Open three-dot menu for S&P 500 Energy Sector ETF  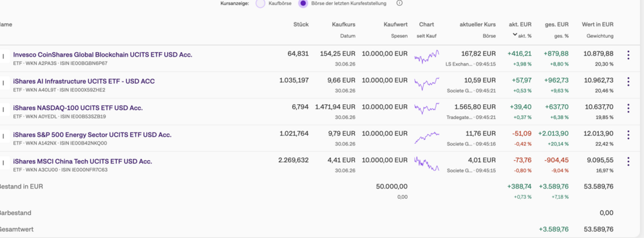[628, 135]
